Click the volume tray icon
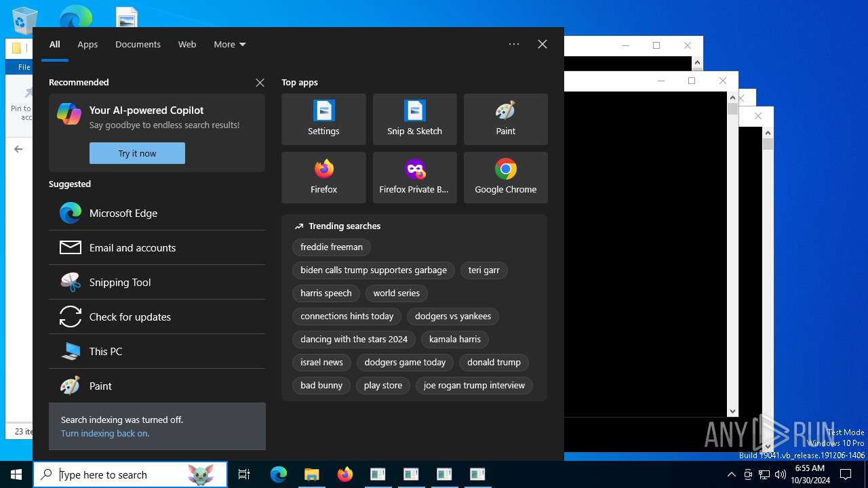868x488 pixels. (781, 474)
